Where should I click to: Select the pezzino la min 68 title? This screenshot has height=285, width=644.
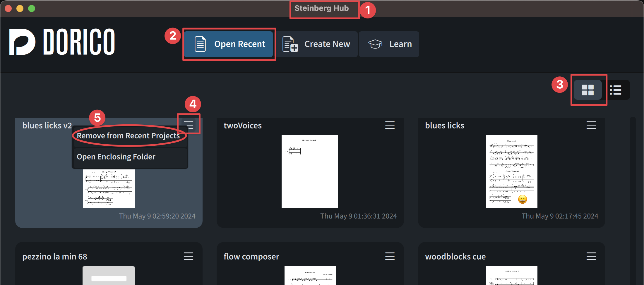tap(55, 257)
